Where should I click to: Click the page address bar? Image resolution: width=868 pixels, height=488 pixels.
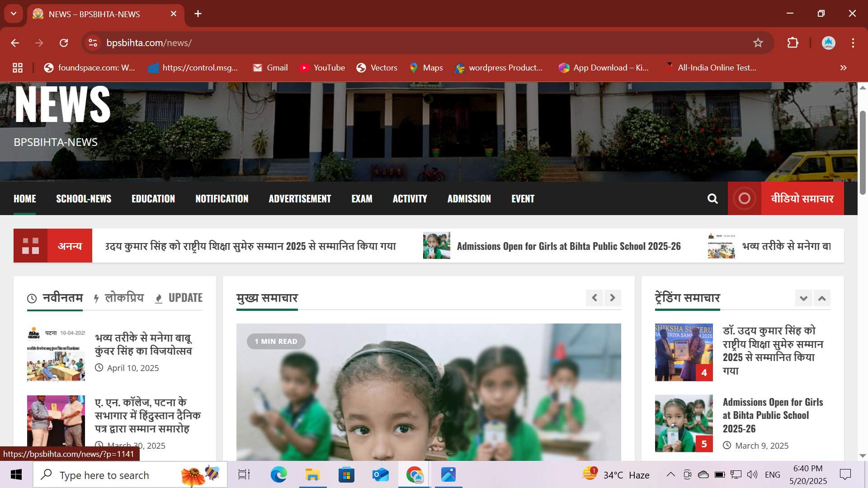(x=271, y=43)
